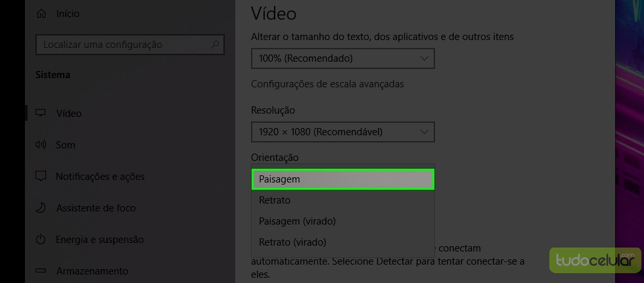Open Configurações de escala avançadas link
This screenshot has width=644, height=283.
click(327, 84)
